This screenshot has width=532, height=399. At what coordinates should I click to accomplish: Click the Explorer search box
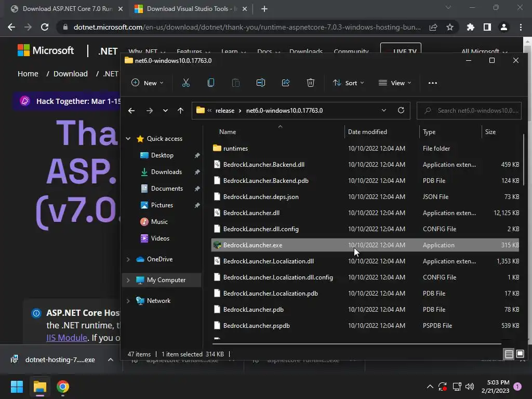tap(469, 111)
